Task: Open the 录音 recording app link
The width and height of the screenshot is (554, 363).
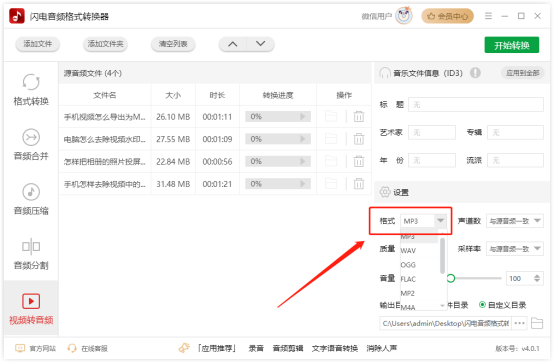Action: [256, 349]
